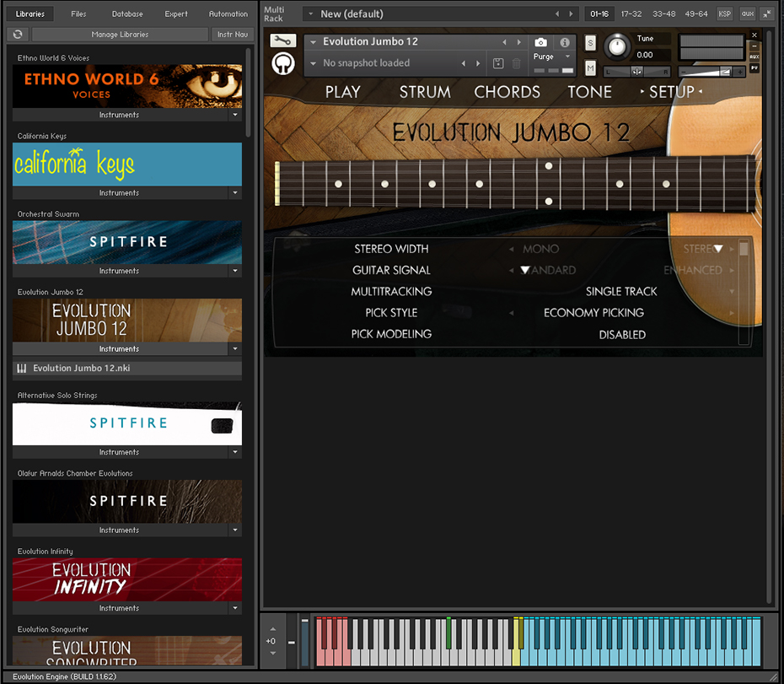Switch to the Files browser tab
The height and width of the screenshot is (684, 784).
pyautogui.click(x=78, y=14)
